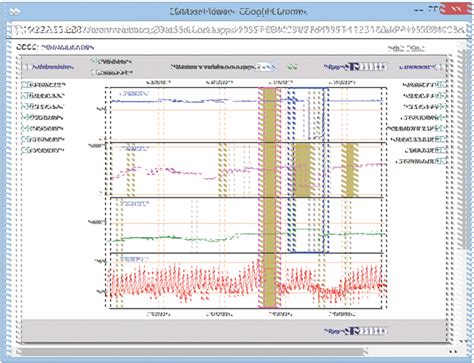
Task: Tick the checkbox at the toolbar's right end
Action: coord(440,67)
